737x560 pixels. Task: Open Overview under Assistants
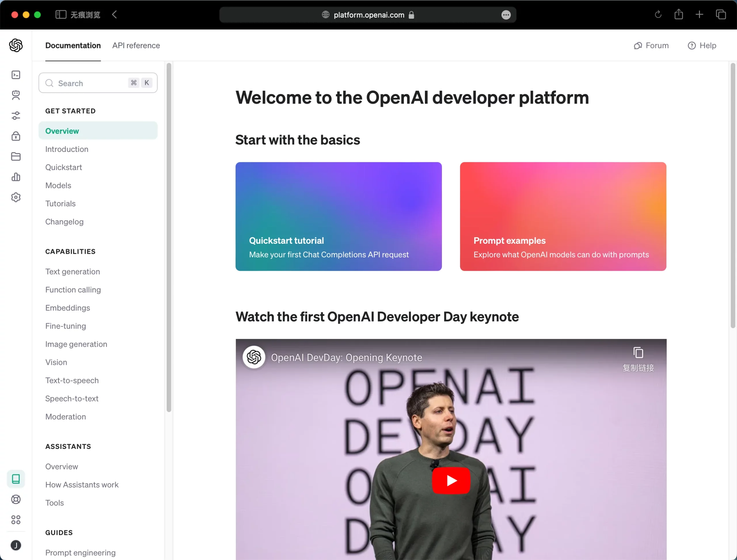point(62,467)
